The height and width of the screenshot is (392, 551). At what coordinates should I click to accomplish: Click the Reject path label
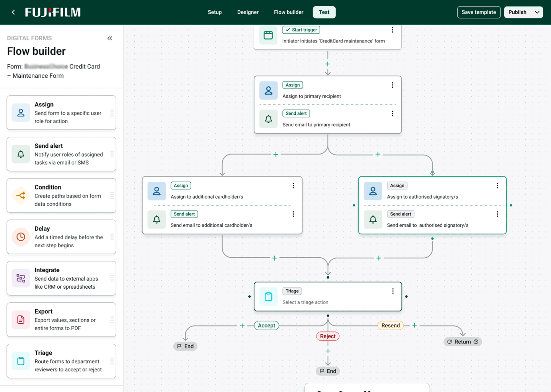[x=328, y=336]
